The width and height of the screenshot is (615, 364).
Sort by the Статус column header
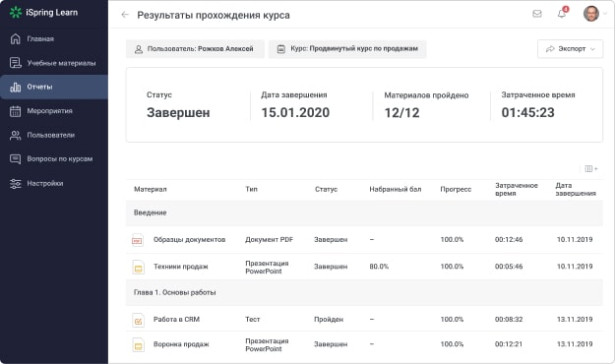tap(326, 189)
